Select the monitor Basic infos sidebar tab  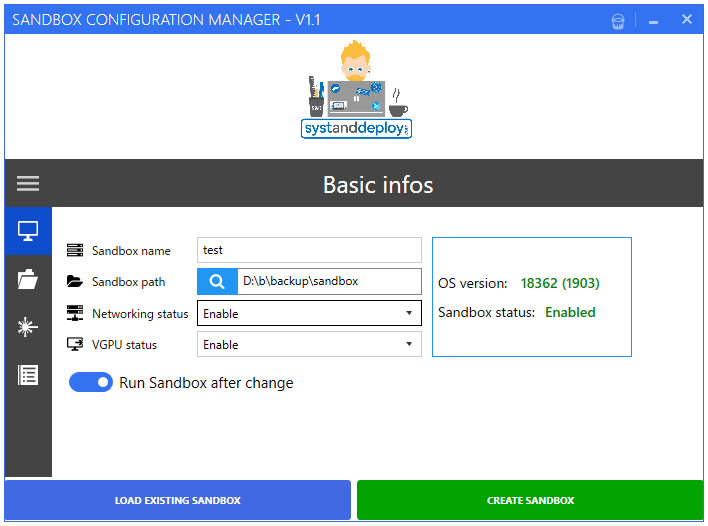[x=28, y=231]
